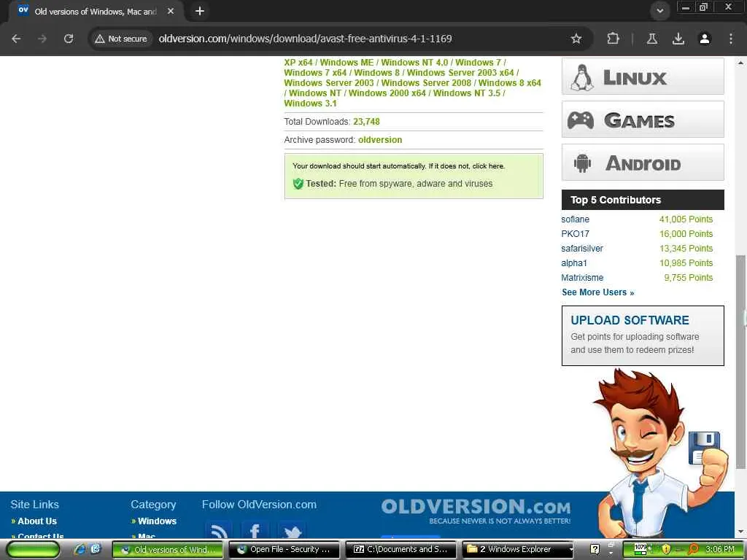747x560 pixels.
Task: Open the green Start button
Action: [33, 549]
